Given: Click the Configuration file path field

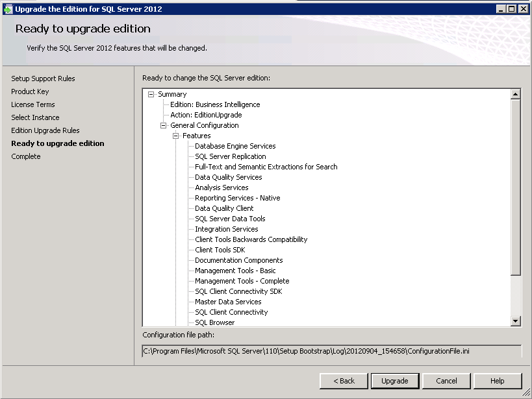Looking at the screenshot, I should click(x=331, y=351).
